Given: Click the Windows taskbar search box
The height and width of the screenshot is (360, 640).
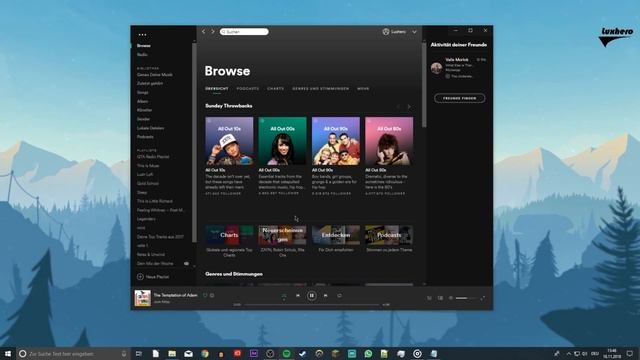Looking at the screenshot, I should point(73,353).
